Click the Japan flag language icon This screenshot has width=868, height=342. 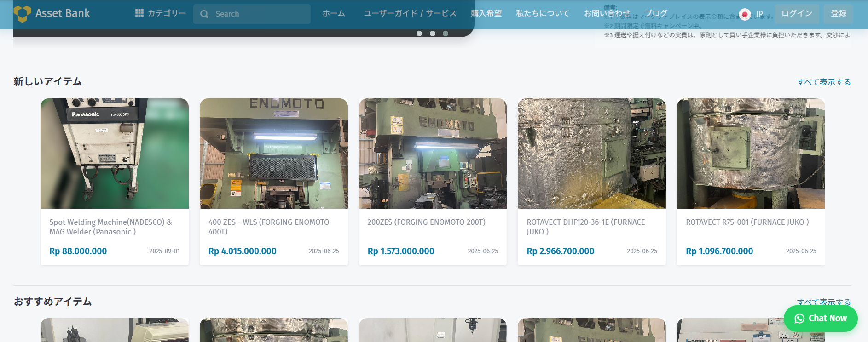(x=744, y=14)
